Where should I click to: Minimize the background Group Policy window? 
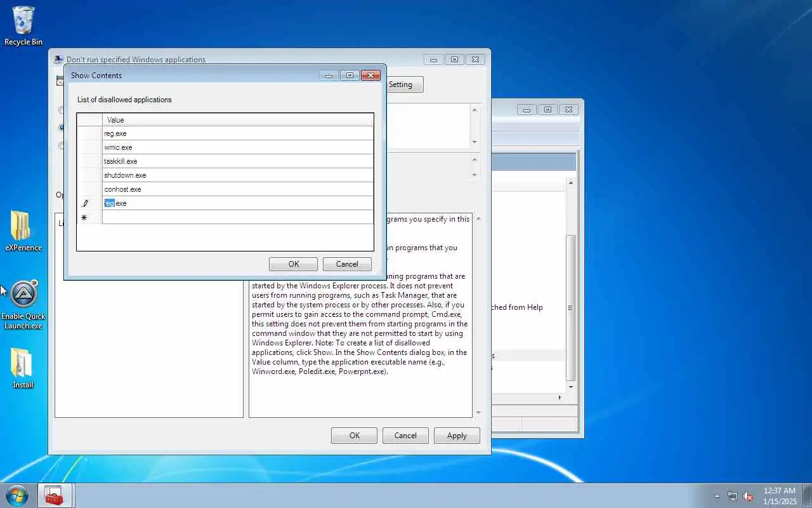click(527, 110)
